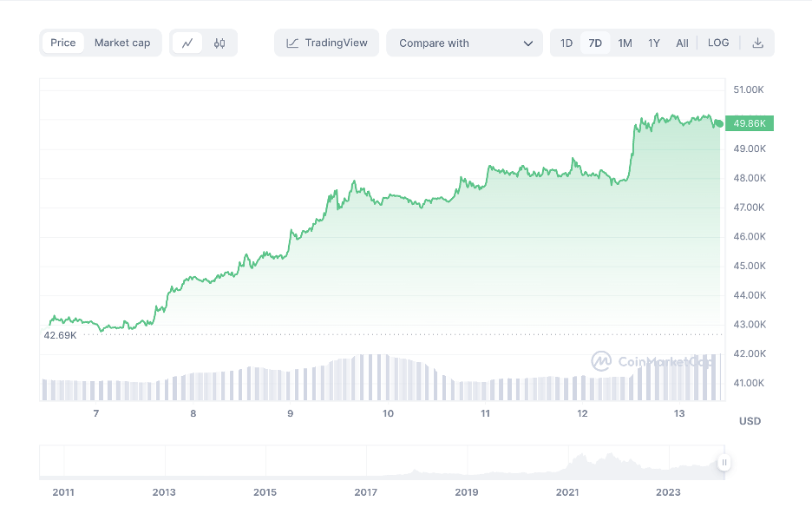Viewport: 812px width, 514px height.
Task: Select the Market cap toggle option
Action: (122, 43)
